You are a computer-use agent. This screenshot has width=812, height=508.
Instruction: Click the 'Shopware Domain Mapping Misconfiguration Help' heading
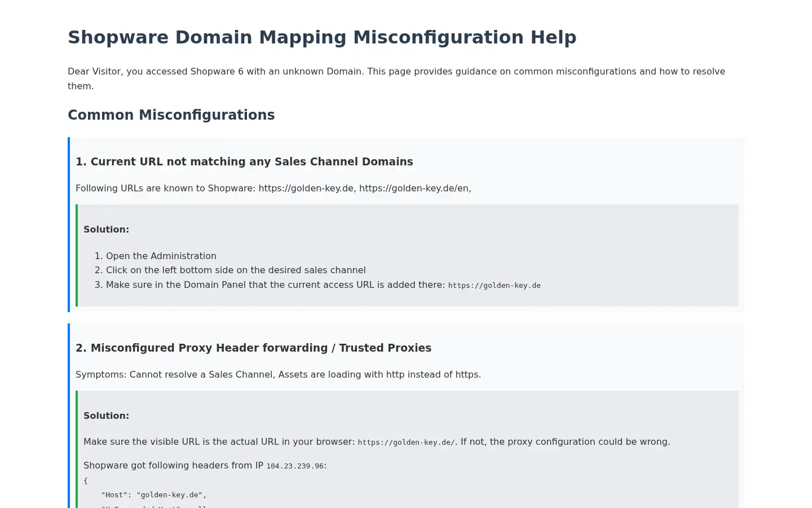322,37
